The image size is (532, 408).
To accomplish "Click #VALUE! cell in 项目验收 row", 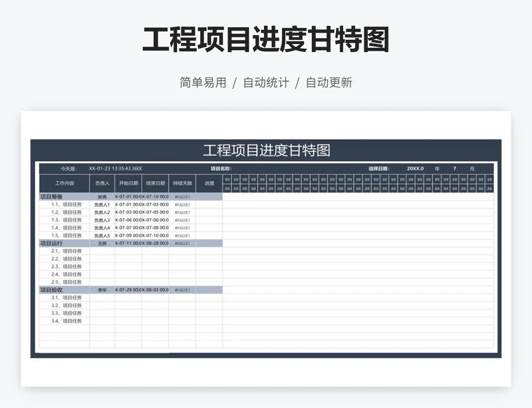I will click(x=182, y=290).
